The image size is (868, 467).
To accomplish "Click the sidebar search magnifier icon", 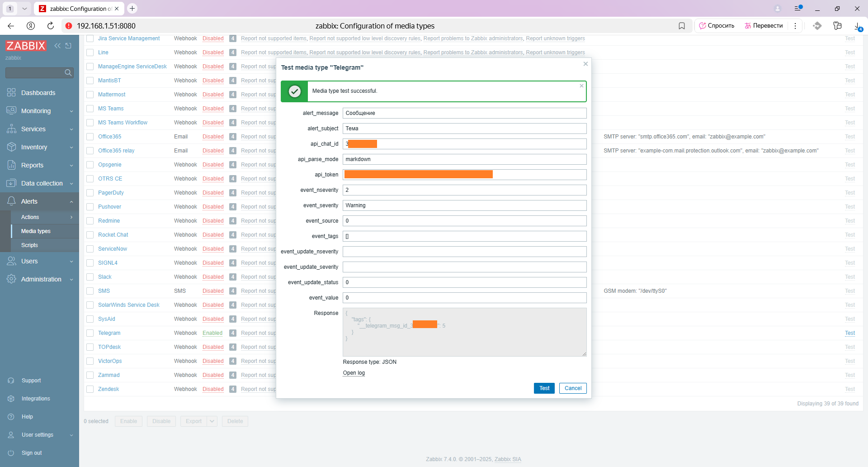I will coord(68,72).
